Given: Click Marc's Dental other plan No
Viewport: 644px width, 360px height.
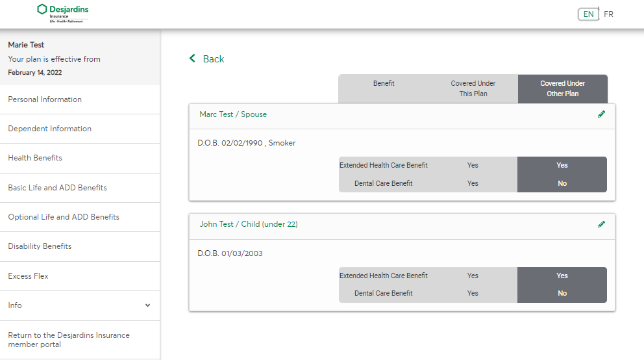Looking at the screenshot, I should 562,183.
